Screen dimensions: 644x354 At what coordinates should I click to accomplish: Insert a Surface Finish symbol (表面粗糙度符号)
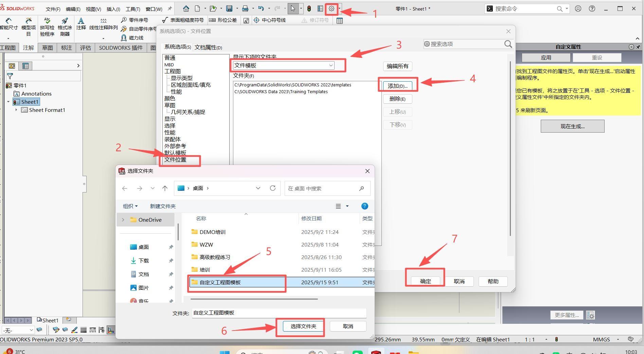(183, 20)
